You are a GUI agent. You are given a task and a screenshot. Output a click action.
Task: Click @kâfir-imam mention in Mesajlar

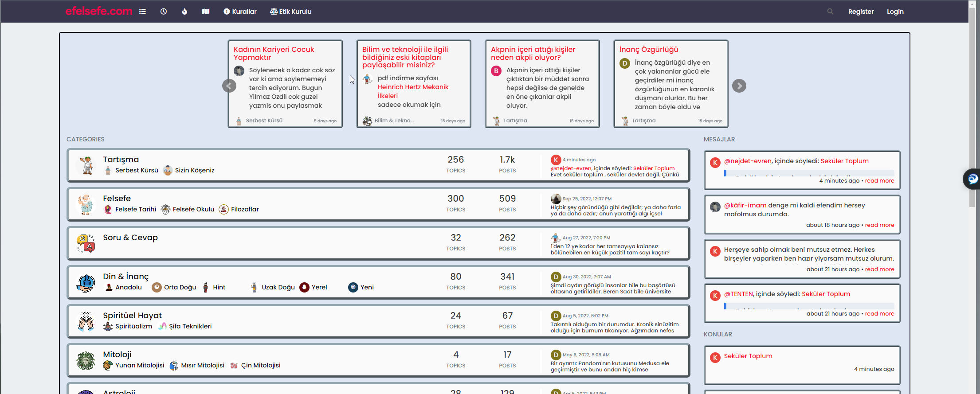(745, 205)
